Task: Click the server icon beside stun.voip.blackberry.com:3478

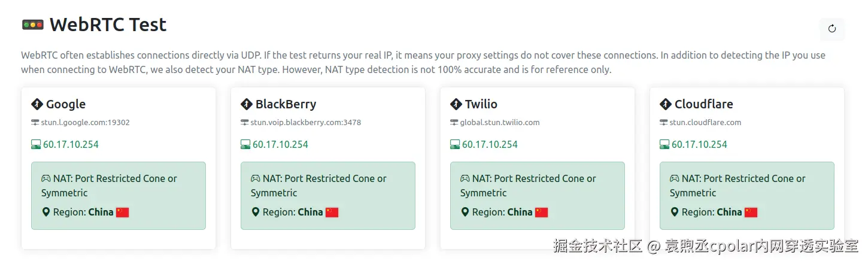Action: coord(244,123)
